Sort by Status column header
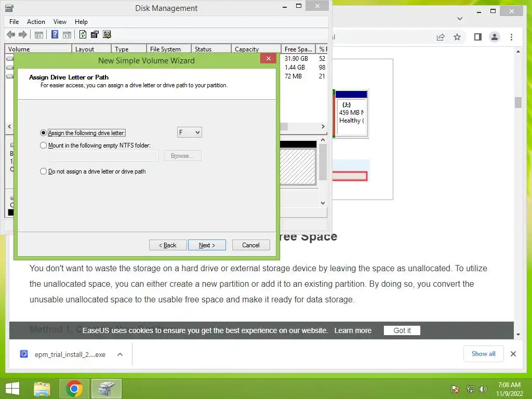532x399 pixels. coord(211,49)
